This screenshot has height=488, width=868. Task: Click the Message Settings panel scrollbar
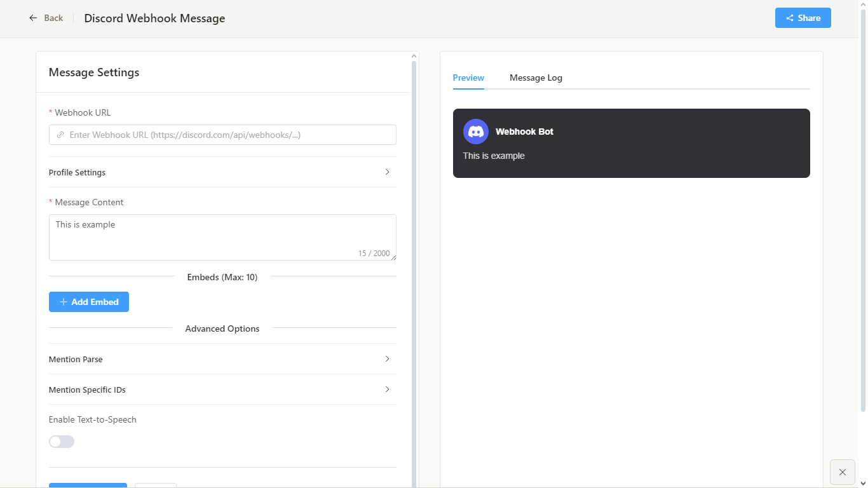(414, 273)
